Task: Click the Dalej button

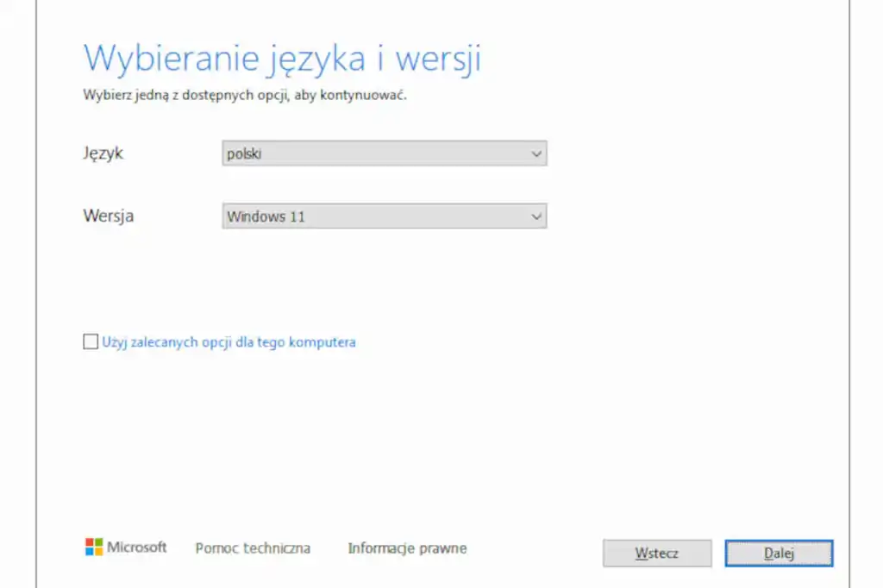Action: point(779,553)
